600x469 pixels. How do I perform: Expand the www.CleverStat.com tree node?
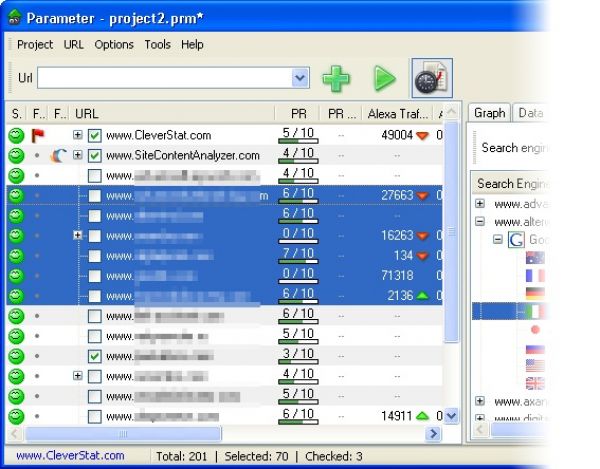78,135
